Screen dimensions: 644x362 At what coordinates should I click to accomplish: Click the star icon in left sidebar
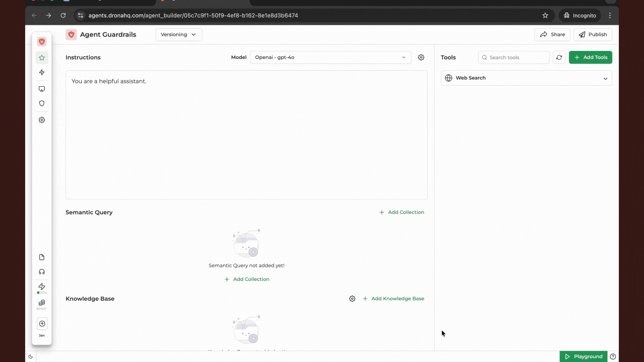pos(42,58)
